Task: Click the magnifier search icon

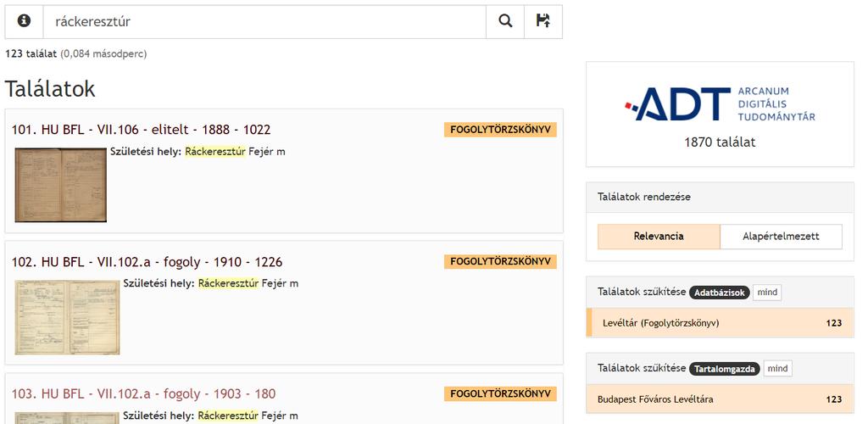Action: click(505, 21)
